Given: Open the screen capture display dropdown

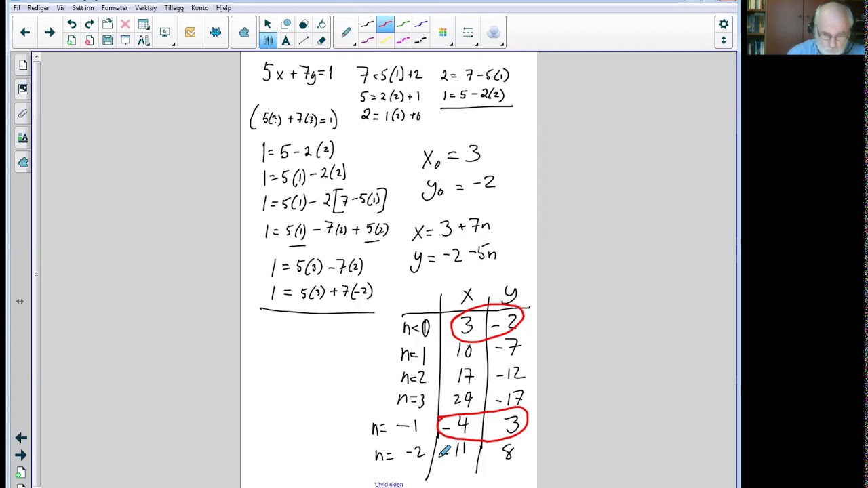Looking at the screenshot, I should [x=165, y=33].
